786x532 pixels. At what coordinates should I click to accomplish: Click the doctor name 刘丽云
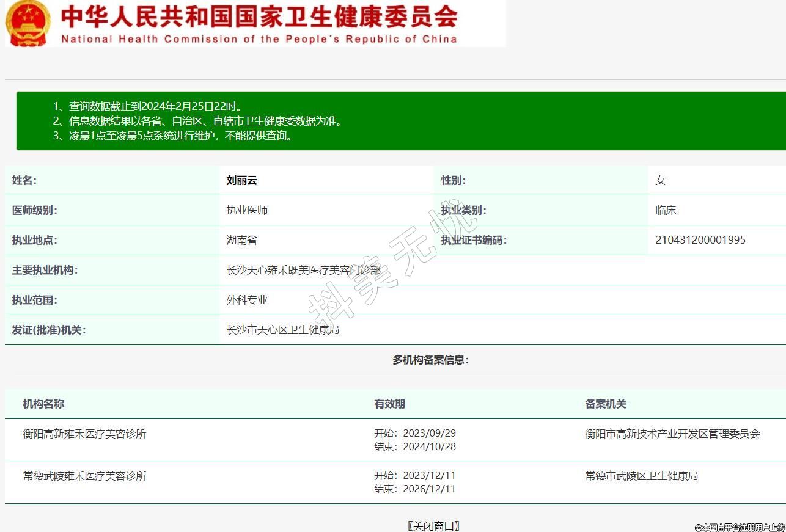(241, 180)
